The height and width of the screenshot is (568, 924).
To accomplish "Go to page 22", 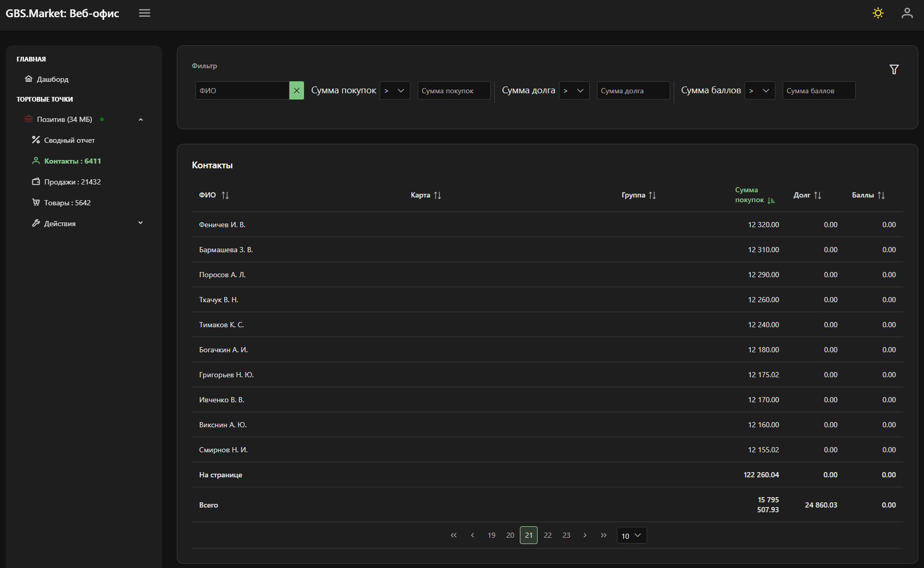I will (x=548, y=535).
